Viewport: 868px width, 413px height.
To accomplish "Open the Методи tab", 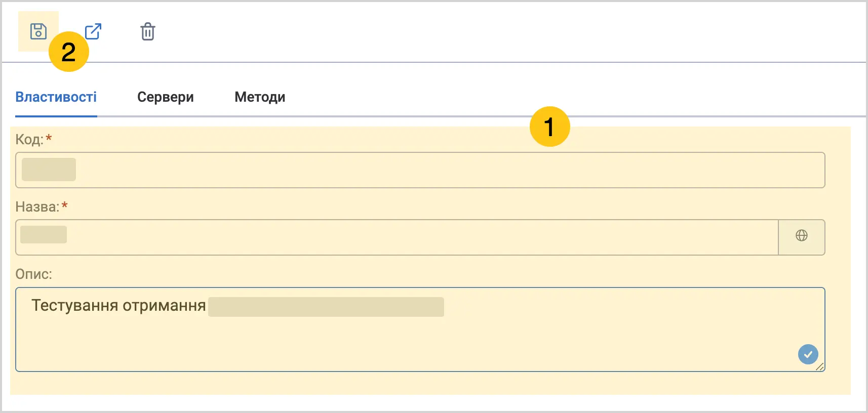I will click(x=260, y=97).
